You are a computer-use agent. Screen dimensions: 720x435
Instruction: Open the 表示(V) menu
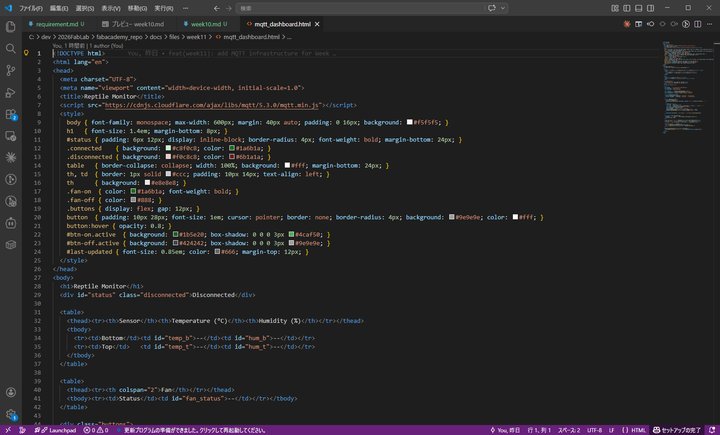coord(111,8)
